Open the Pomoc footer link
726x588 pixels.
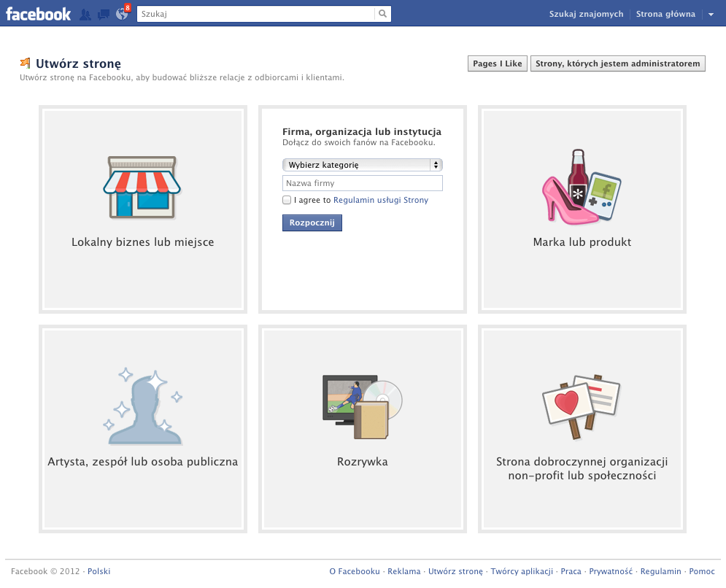702,571
